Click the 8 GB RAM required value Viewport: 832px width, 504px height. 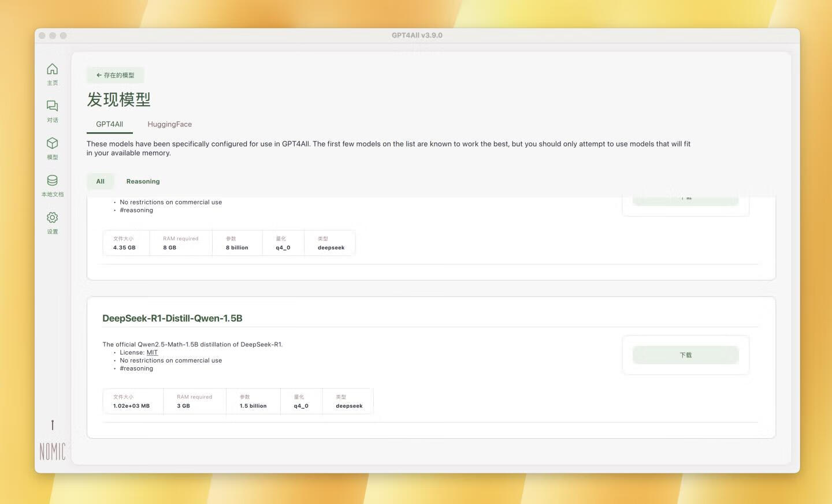(169, 248)
